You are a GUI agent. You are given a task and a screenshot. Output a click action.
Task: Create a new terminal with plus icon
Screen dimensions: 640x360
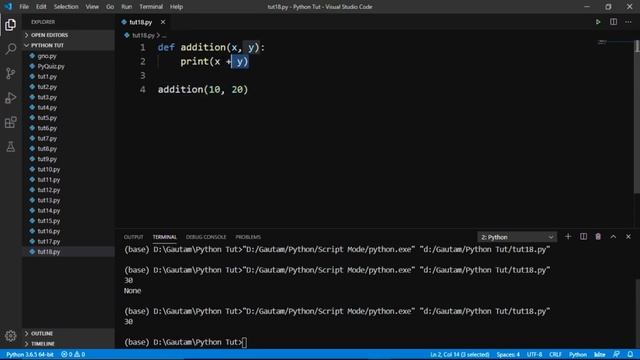click(x=568, y=237)
